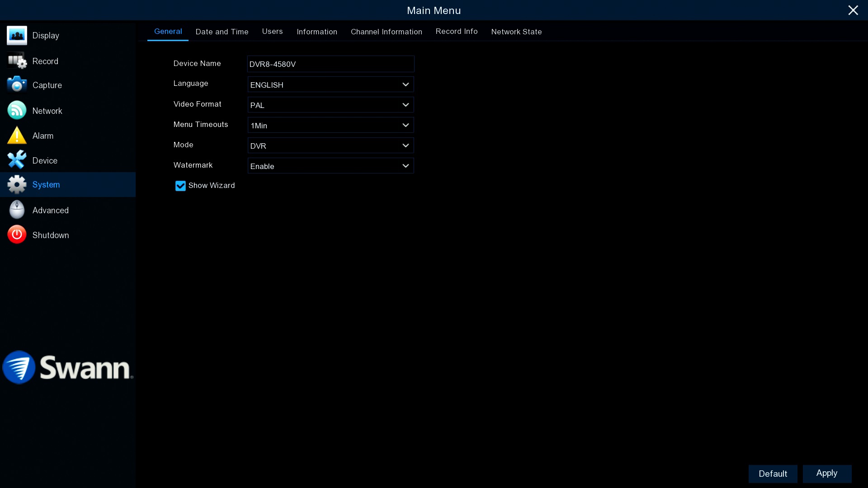Open Device tools icon
This screenshot has height=488, width=868.
(x=17, y=160)
